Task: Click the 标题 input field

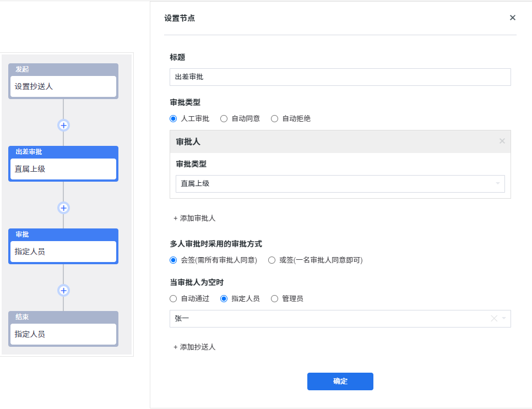Action: (x=340, y=77)
